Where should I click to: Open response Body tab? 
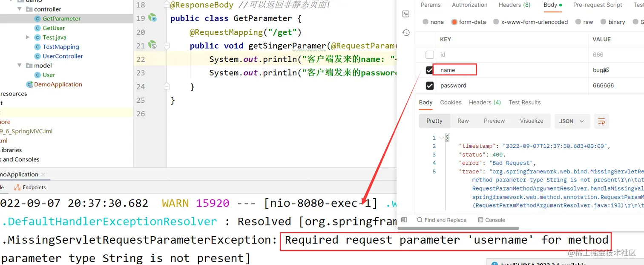[x=425, y=102]
